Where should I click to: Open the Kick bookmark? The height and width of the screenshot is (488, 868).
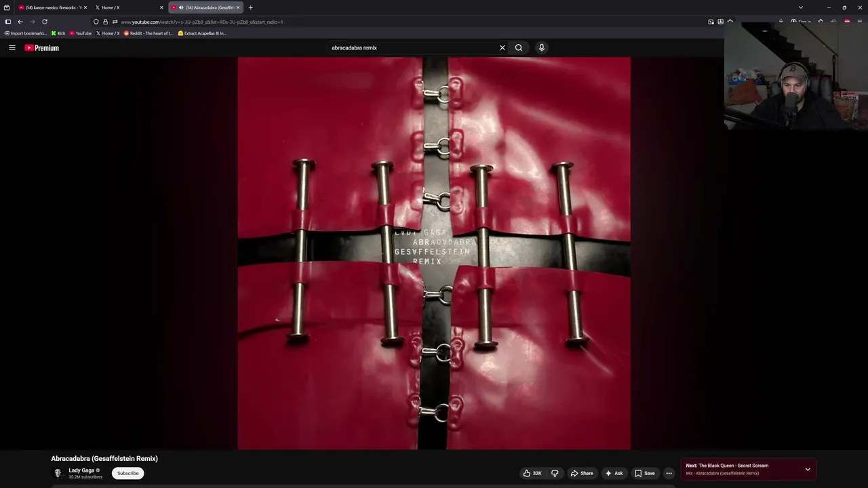point(58,33)
